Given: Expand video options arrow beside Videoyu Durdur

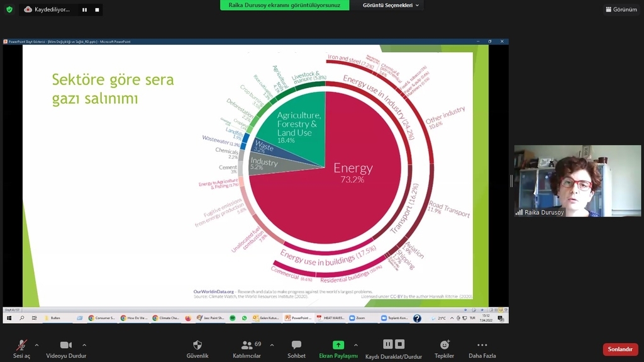Looking at the screenshot, I should tap(84, 345).
